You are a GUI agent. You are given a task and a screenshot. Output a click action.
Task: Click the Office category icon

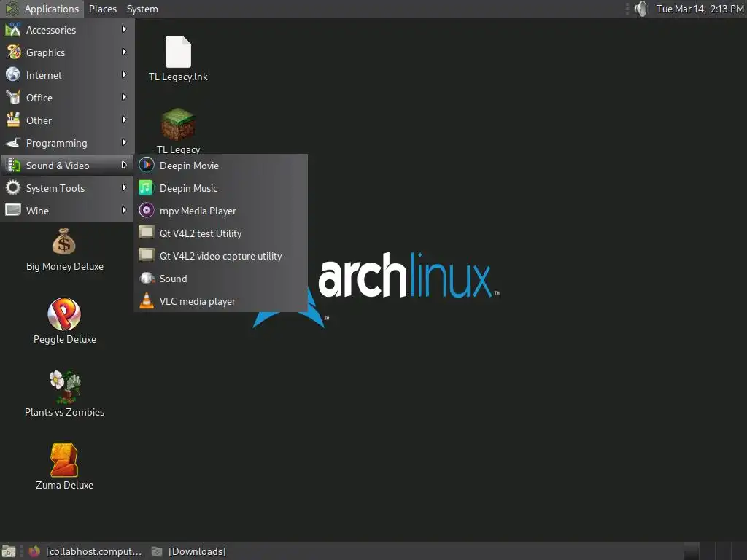(x=13, y=97)
